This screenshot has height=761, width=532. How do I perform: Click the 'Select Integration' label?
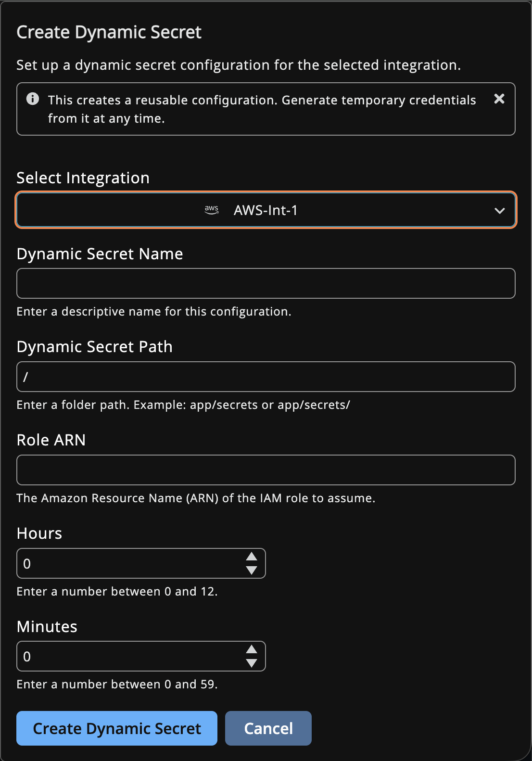point(83,178)
